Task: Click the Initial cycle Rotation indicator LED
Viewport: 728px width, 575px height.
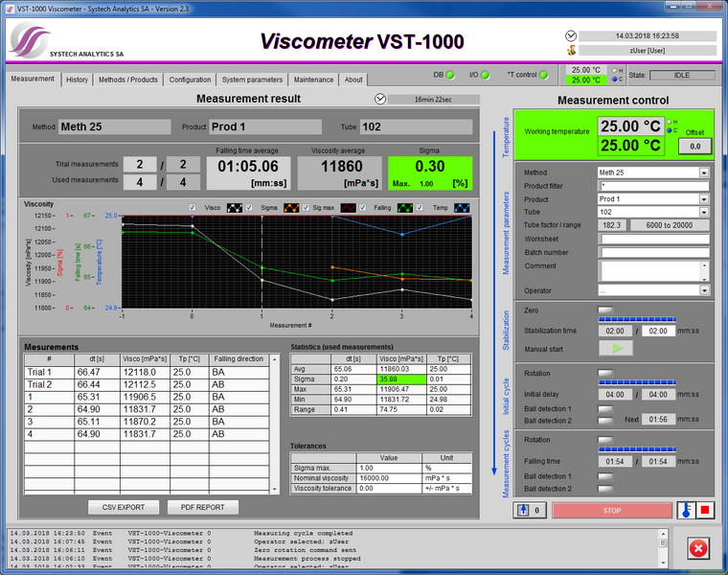Action: click(x=605, y=373)
